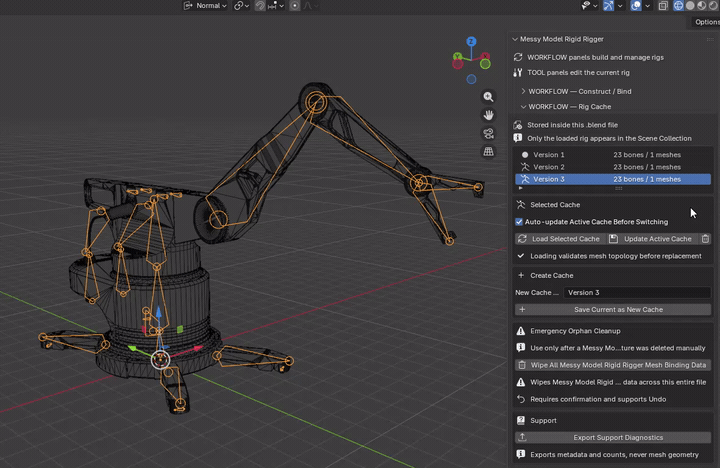Click the Selected Cache armature icon
The image size is (720, 468).
click(521, 205)
